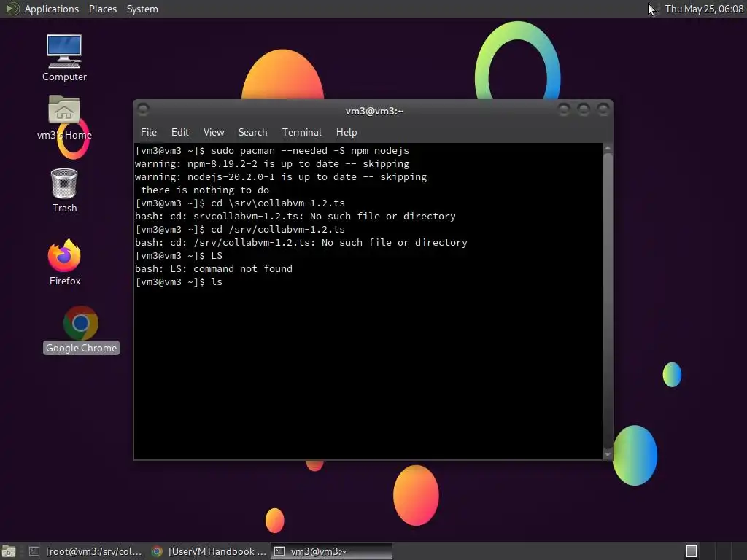
Task: Click the 'LS: command not found' line
Action: 214,269
